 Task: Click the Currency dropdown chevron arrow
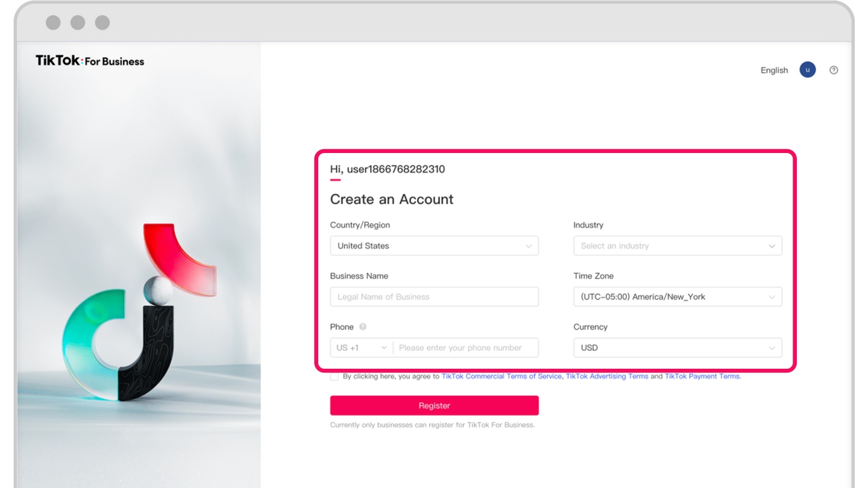(x=772, y=348)
